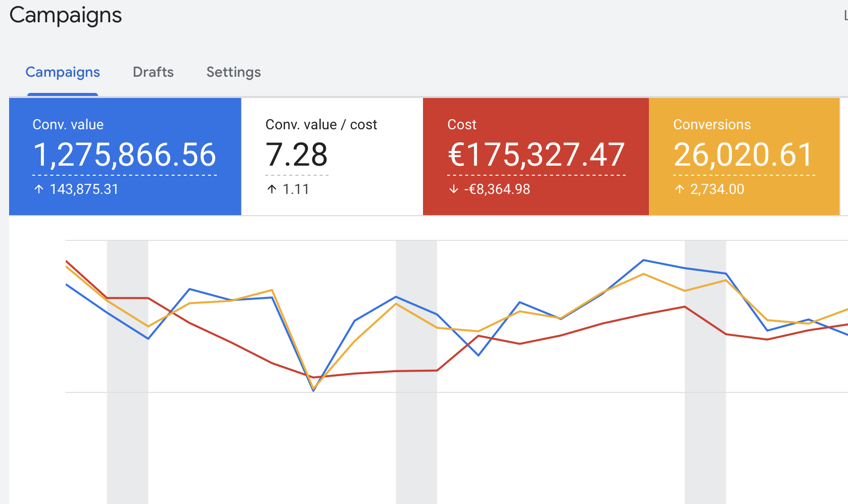
Task: Click the up arrow next to 1.11
Action: [272, 189]
